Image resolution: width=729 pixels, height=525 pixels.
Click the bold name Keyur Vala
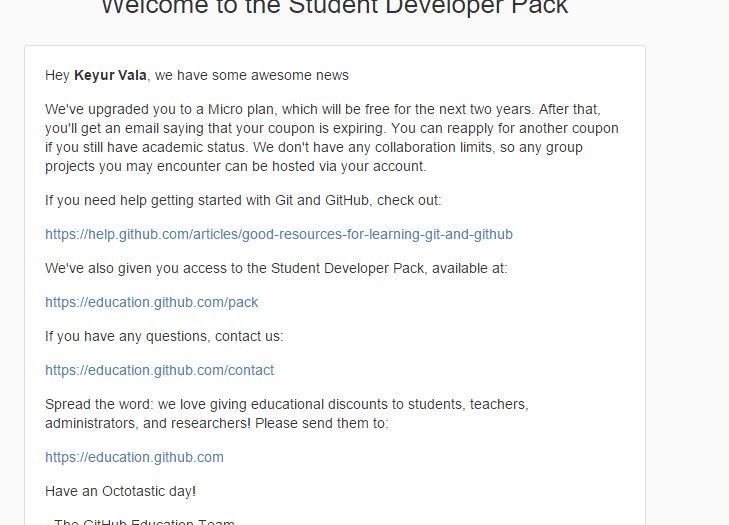[110, 75]
